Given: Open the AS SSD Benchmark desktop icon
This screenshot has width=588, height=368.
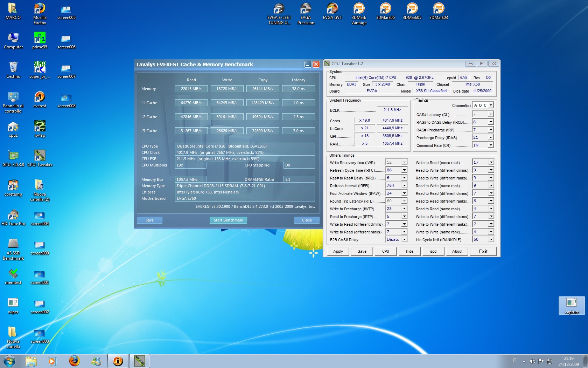Looking at the screenshot, I should pos(13,249).
